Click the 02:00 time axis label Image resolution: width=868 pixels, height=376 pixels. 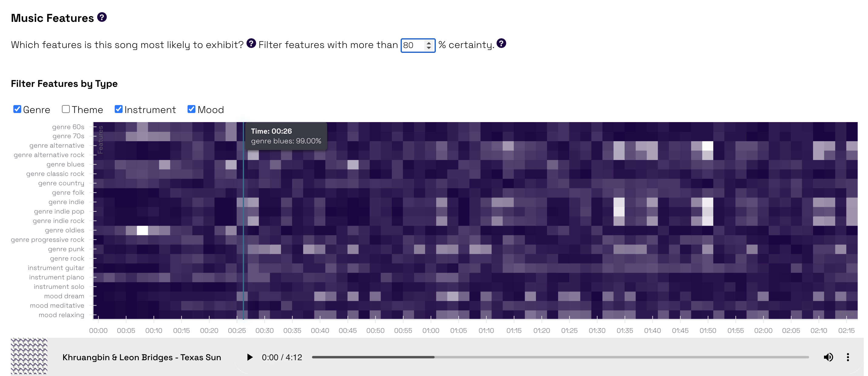click(x=763, y=330)
